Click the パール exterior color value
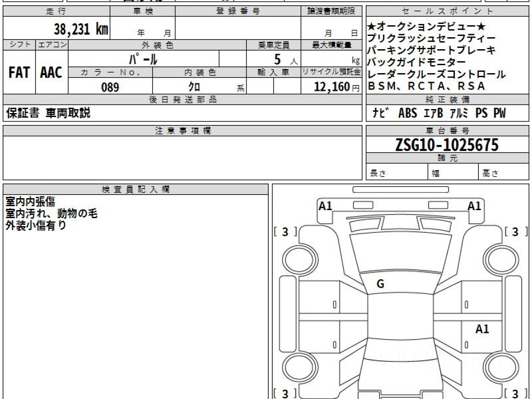 pyautogui.click(x=143, y=59)
